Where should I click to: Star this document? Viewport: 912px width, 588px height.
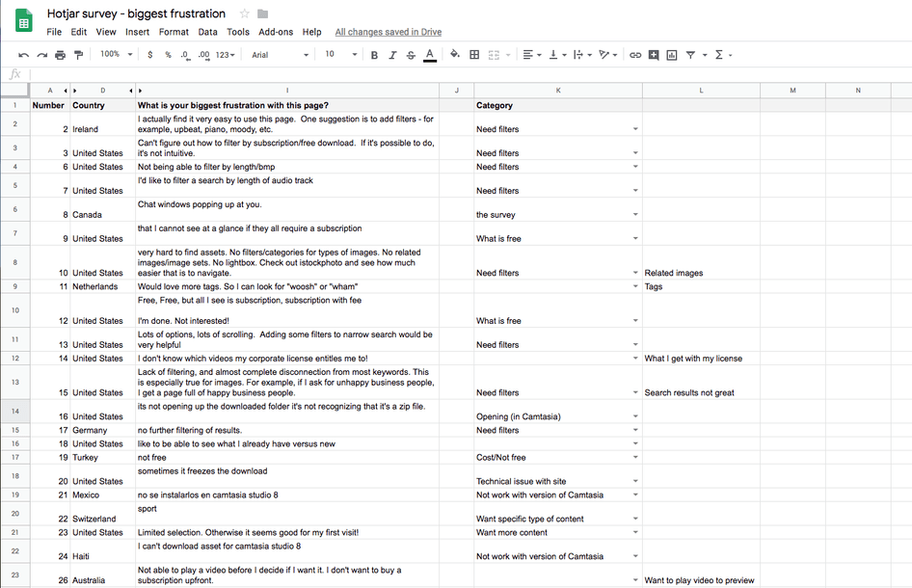[244, 13]
